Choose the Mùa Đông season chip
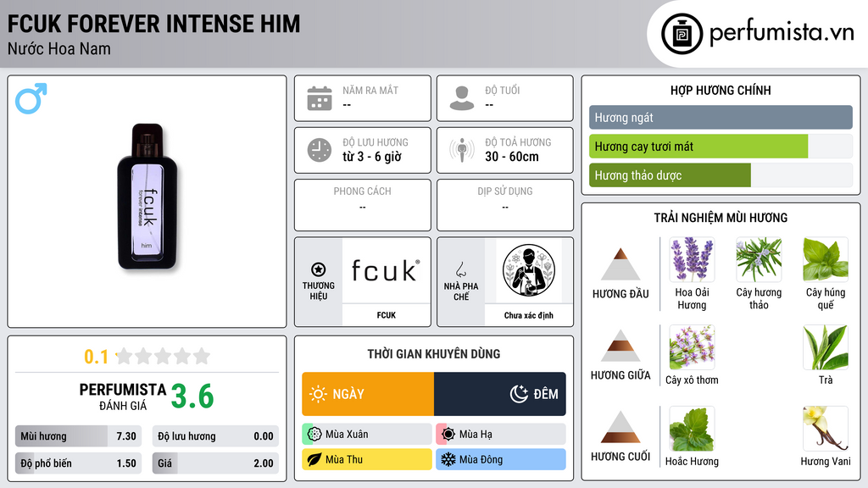 (x=501, y=459)
